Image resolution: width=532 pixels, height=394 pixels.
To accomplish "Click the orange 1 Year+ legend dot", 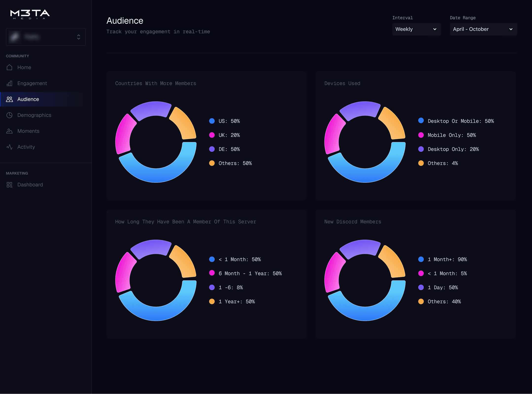I will point(212,302).
